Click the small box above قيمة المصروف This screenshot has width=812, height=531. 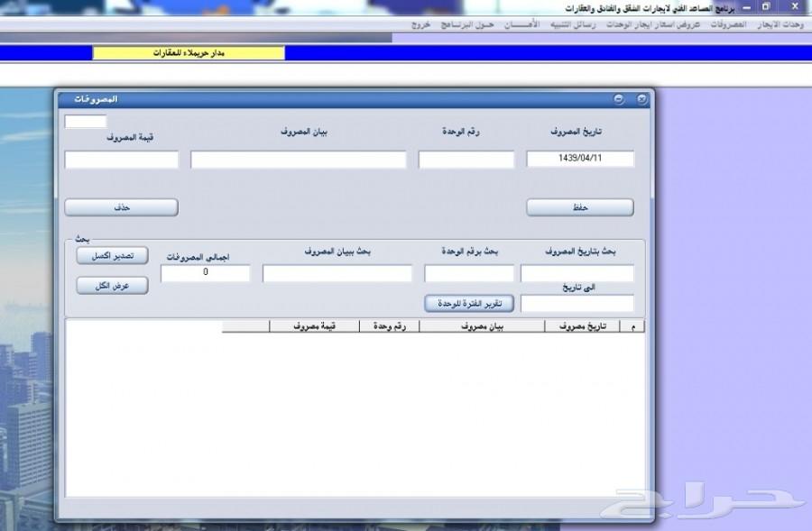[x=86, y=122]
